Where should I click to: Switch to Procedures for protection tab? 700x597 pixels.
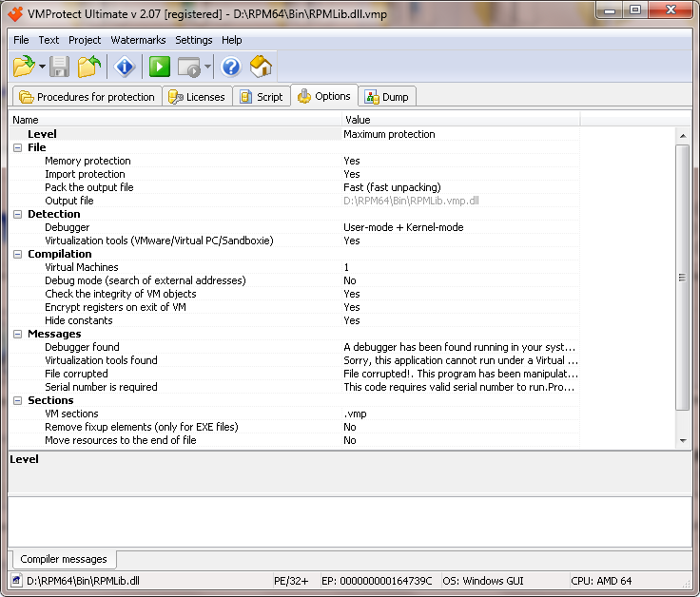(x=87, y=97)
